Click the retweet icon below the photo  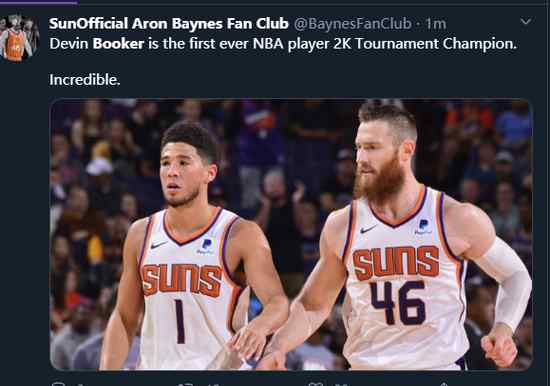click(x=186, y=384)
